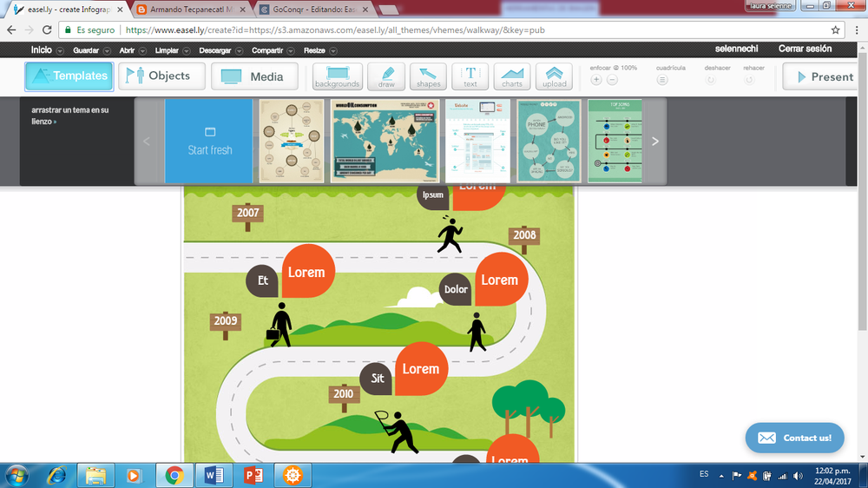Open the charts tool
The height and width of the screenshot is (488, 868).
(x=512, y=76)
